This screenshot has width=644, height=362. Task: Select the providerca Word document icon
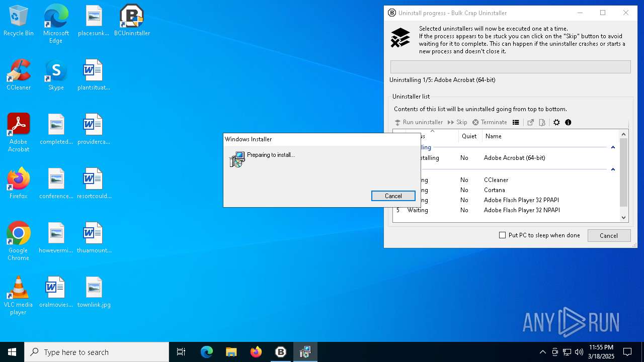pyautogui.click(x=94, y=130)
